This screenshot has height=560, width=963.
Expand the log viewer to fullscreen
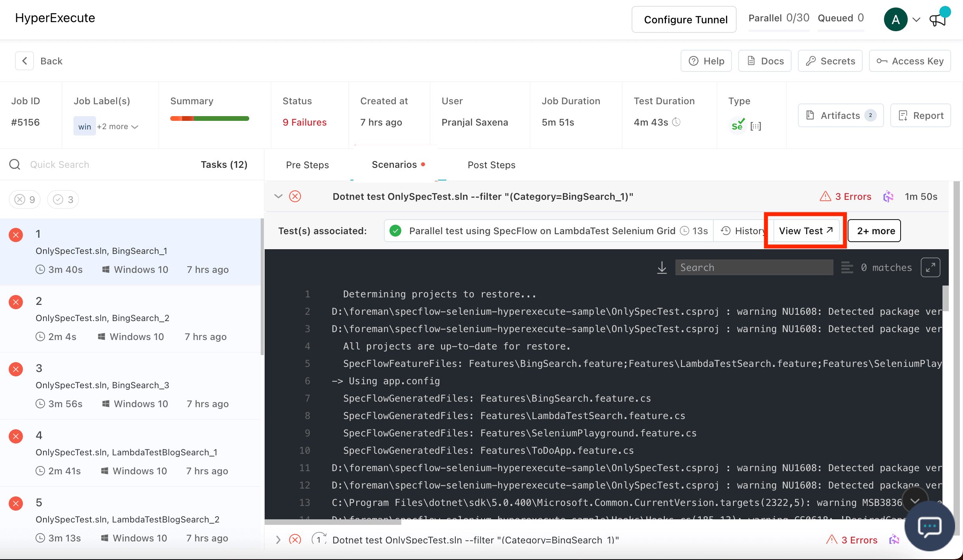click(x=930, y=268)
